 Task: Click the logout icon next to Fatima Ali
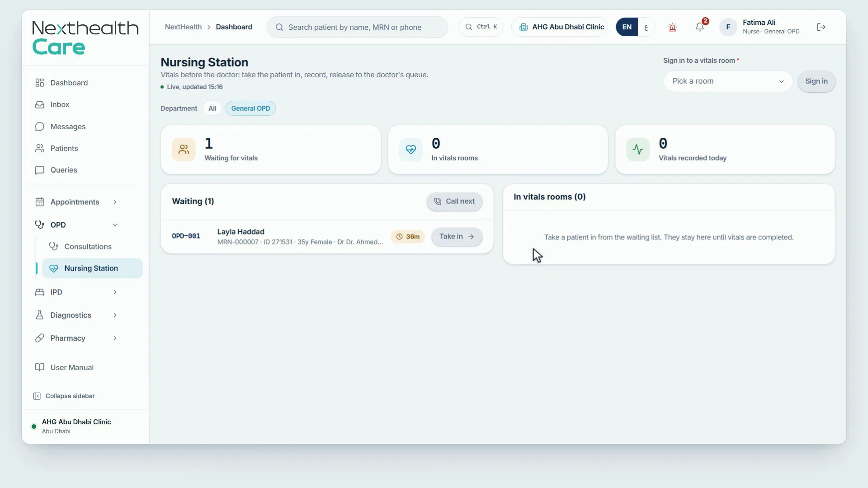coord(821,27)
